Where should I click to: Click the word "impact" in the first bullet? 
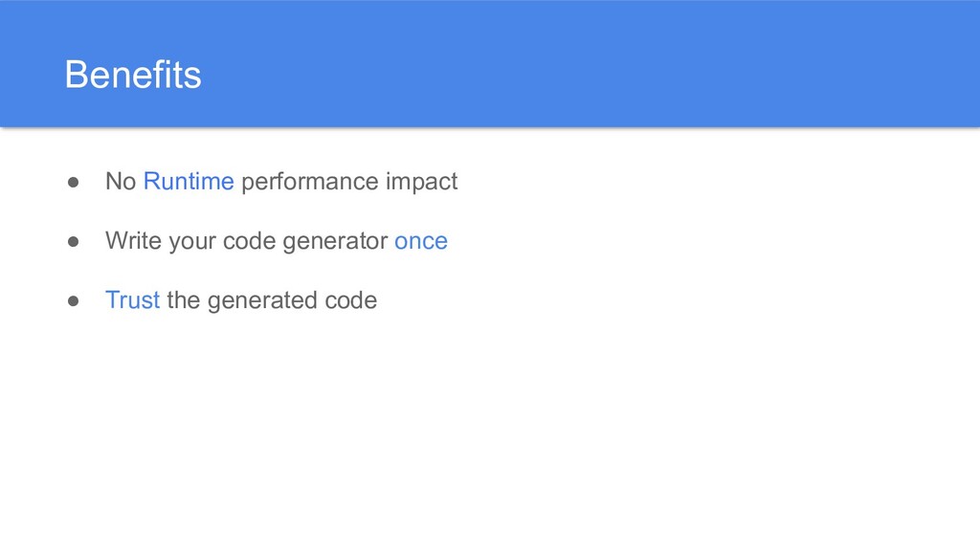pyautogui.click(x=421, y=182)
